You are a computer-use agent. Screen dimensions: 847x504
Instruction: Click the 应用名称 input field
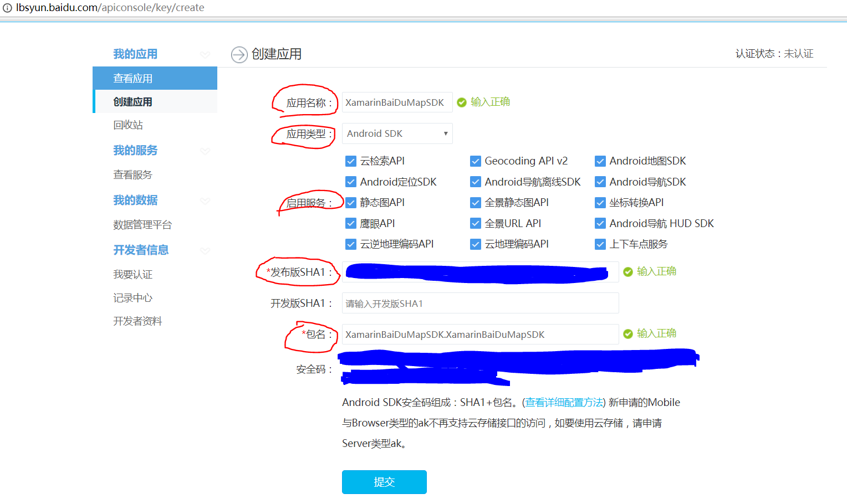pos(397,102)
